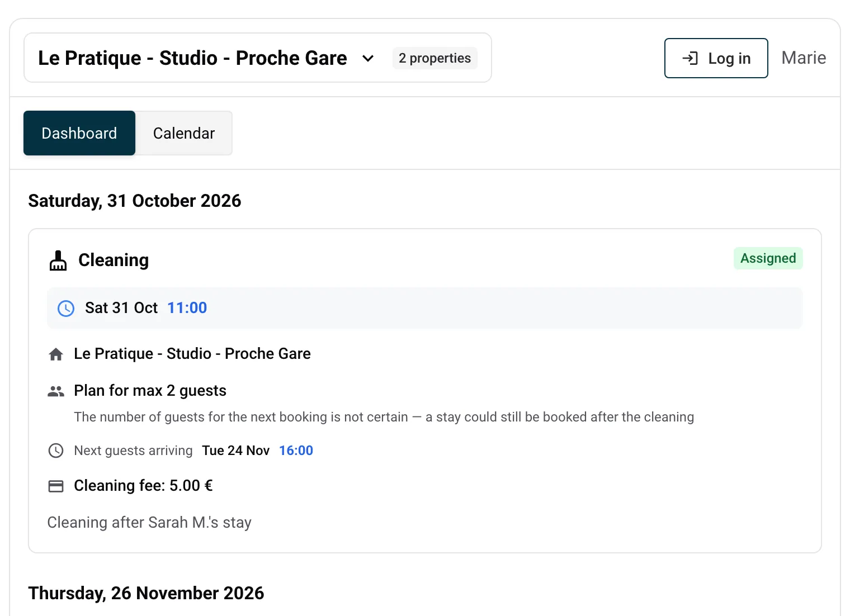Click the guests people icon
850x616 pixels.
tap(56, 391)
